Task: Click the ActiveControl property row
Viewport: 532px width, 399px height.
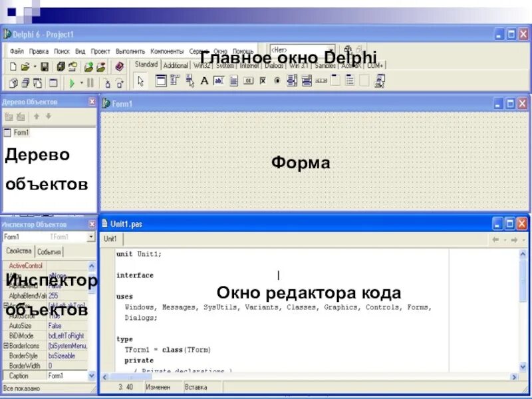Action: (x=45, y=265)
